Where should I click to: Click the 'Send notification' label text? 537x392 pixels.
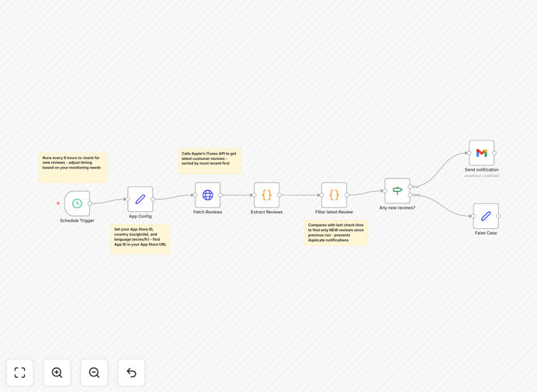[482, 170]
